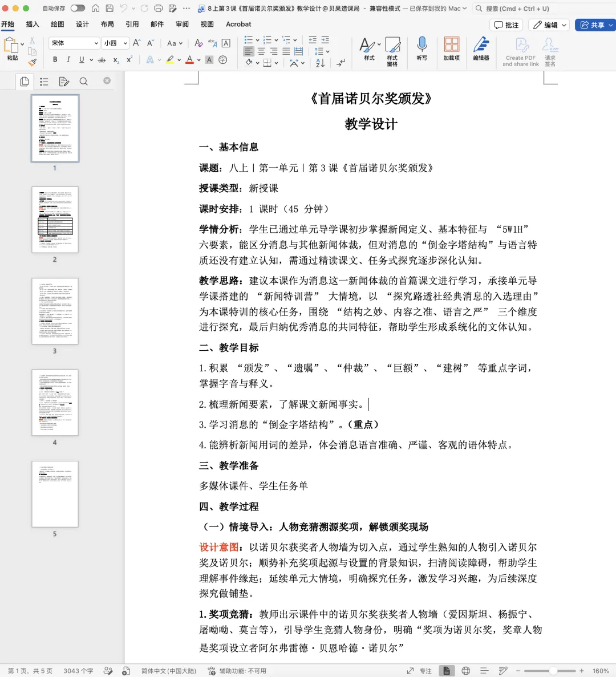Click the sidebar search magnifier icon
616x677 pixels.
84,81
